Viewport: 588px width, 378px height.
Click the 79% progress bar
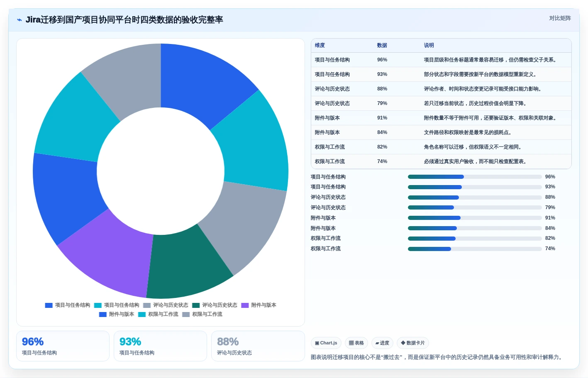tap(475, 207)
